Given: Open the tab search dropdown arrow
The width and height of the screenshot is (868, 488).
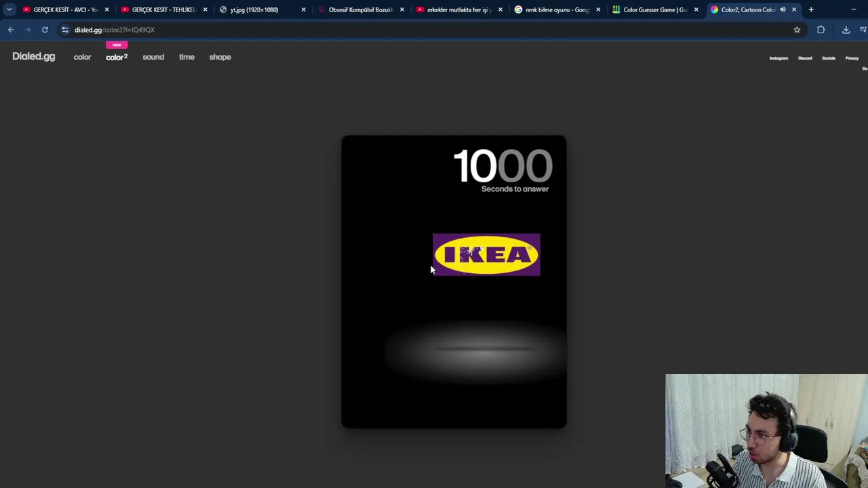Looking at the screenshot, I should click(9, 9).
